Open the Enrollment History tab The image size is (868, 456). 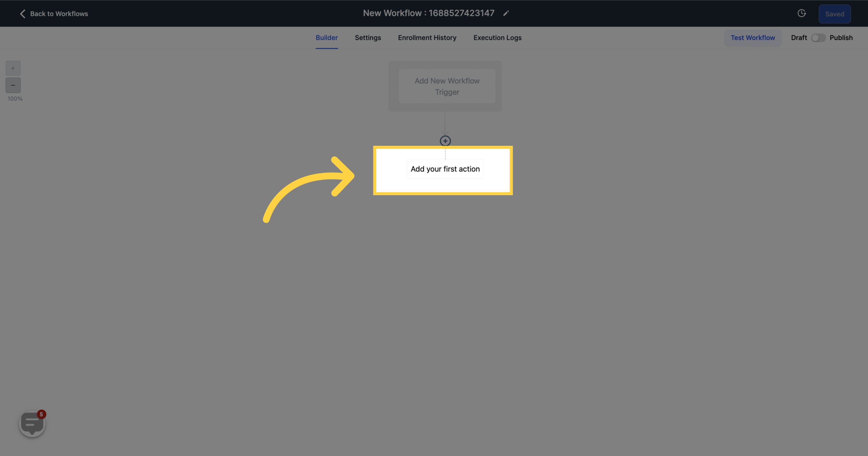[x=427, y=38]
